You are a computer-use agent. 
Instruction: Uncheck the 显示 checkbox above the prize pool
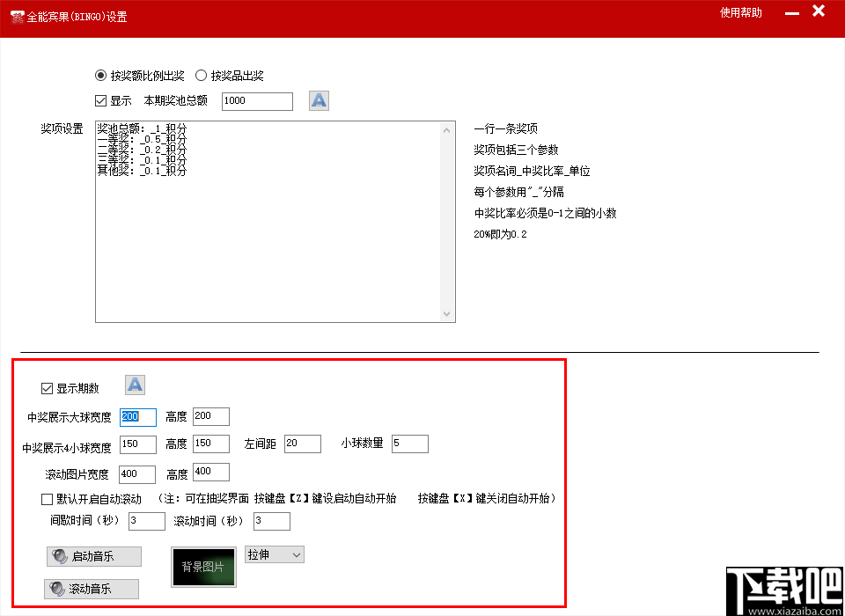click(x=100, y=100)
